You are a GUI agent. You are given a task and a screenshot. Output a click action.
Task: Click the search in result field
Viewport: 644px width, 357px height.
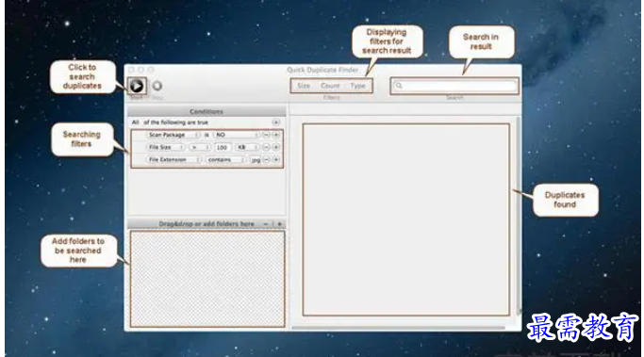[x=454, y=86]
